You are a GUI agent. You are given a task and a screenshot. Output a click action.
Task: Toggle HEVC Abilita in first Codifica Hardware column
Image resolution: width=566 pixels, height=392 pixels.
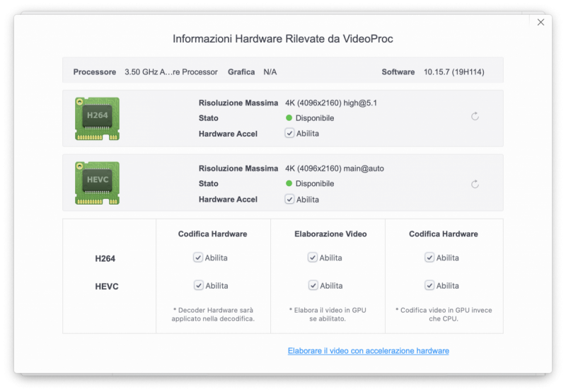pos(199,286)
